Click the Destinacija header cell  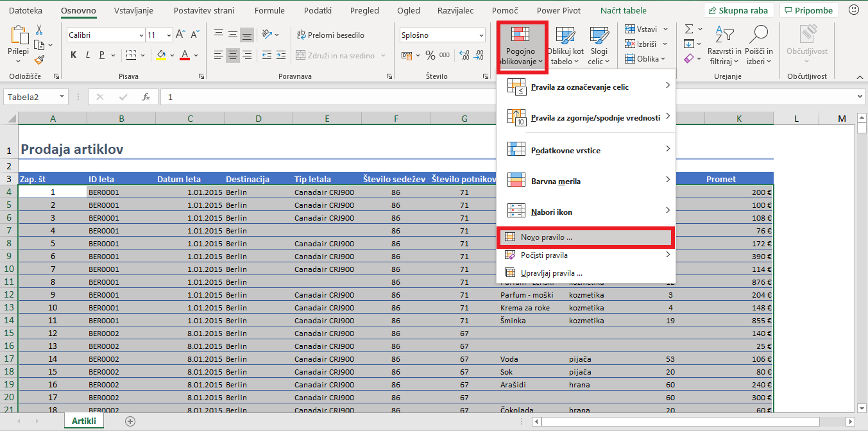259,179
